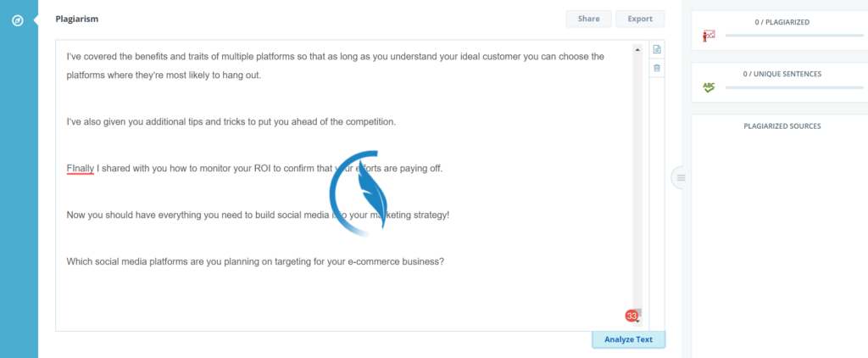This screenshot has width=868, height=358.
Task: Click the Plagiarized Sources heading
Action: pyautogui.click(x=782, y=126)
